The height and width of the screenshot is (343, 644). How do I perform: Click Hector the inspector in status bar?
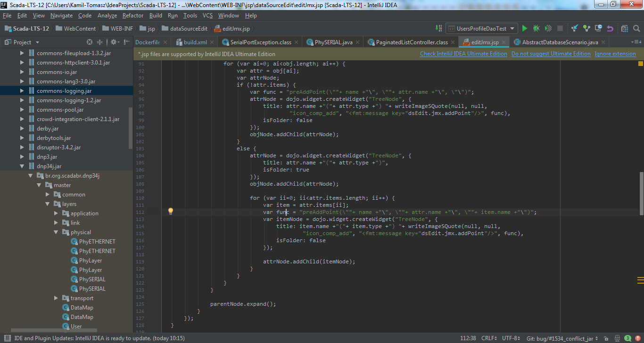coord(617,338)
